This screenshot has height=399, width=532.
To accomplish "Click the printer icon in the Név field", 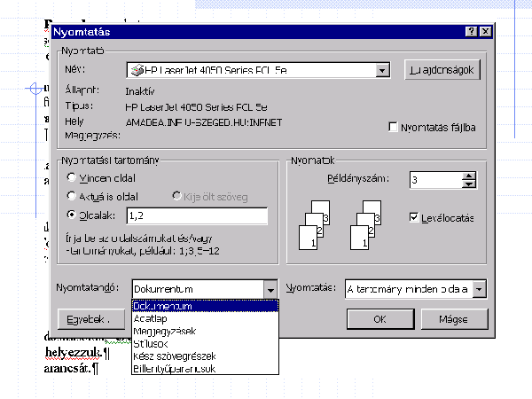I will [135, 70].
